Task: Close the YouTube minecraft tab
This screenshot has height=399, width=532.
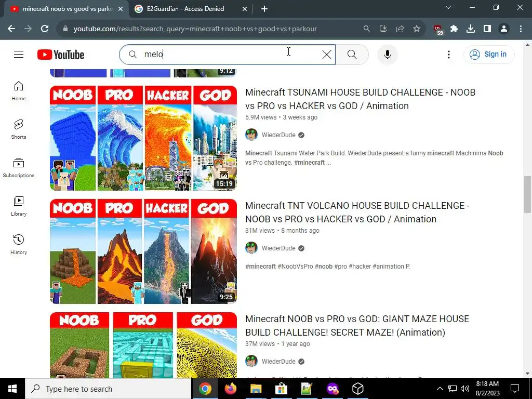Action: pyautogui.click(x=121, y=9)
